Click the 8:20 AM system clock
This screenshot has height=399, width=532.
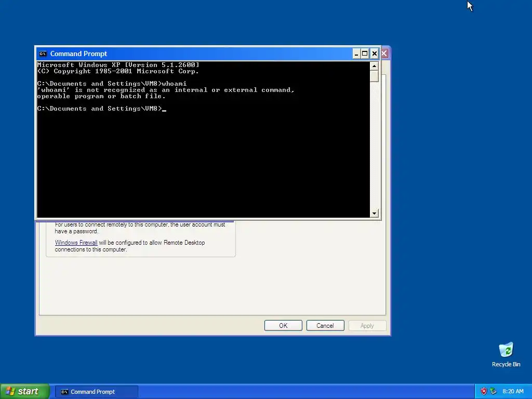click(513, 392)
